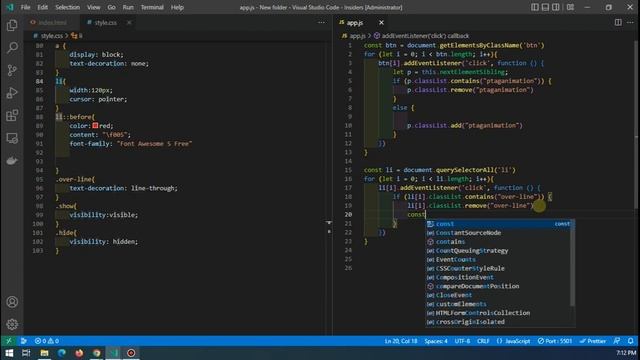Viewport: 640px width, 360px height.
Task: Open the Go menu
Action: 111,7
